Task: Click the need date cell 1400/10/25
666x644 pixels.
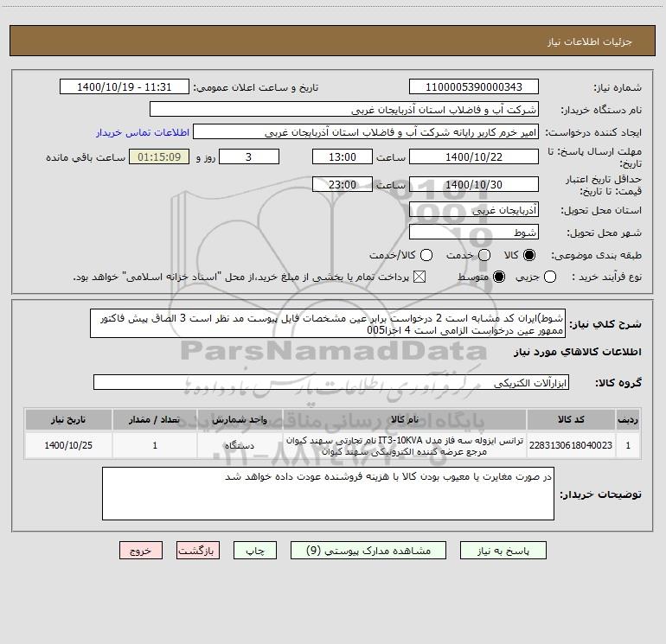Action: coord(68,445)
